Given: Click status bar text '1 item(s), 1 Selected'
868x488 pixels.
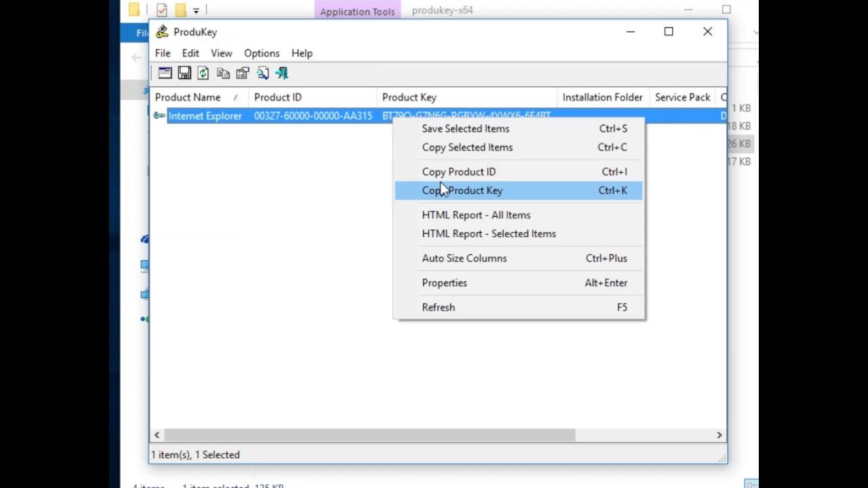Looking at the screenshot, I should click(195, 455).
